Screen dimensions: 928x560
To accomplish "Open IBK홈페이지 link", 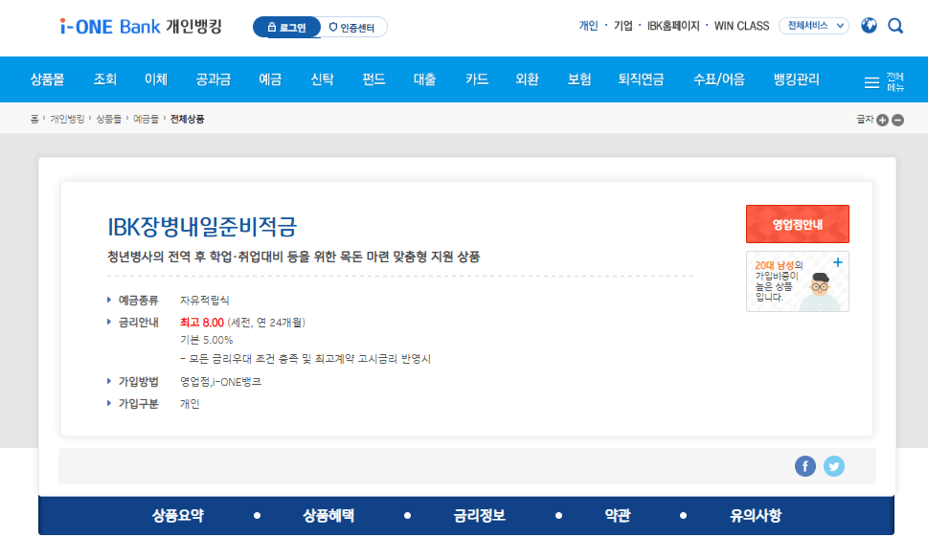I will pyautogui.click(x=673, y=26).
